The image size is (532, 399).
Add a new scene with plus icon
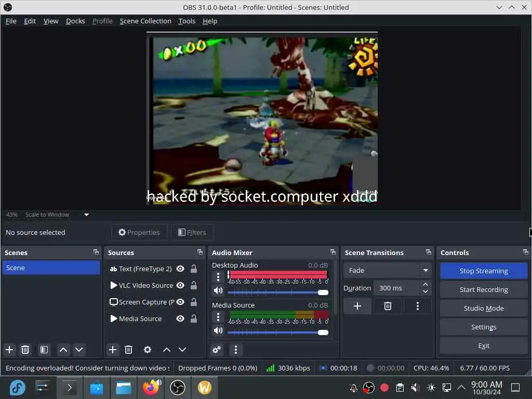(9, 350)
